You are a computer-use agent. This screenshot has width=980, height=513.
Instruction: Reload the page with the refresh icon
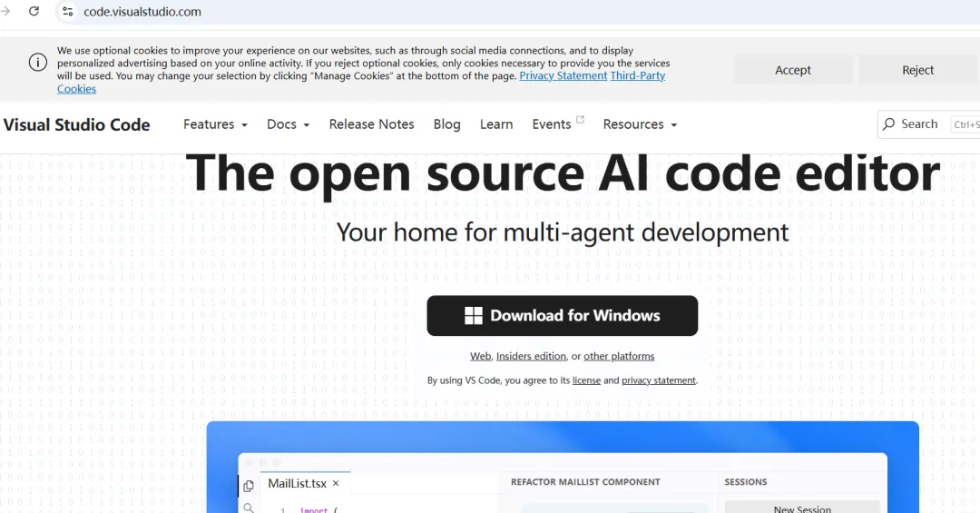tap(34, 11)
